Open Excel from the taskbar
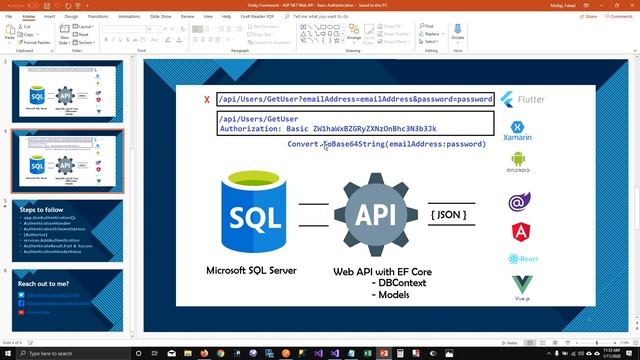Viewport: 640px width, 360px height. (367, 353)
